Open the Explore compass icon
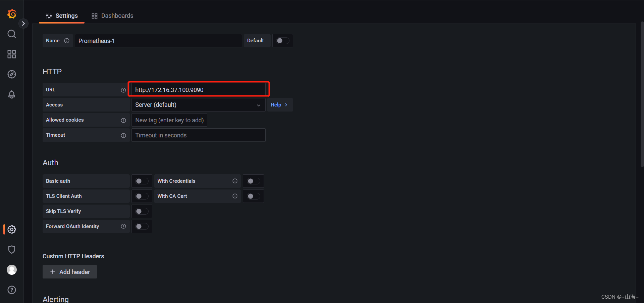 tap(12, 74)
